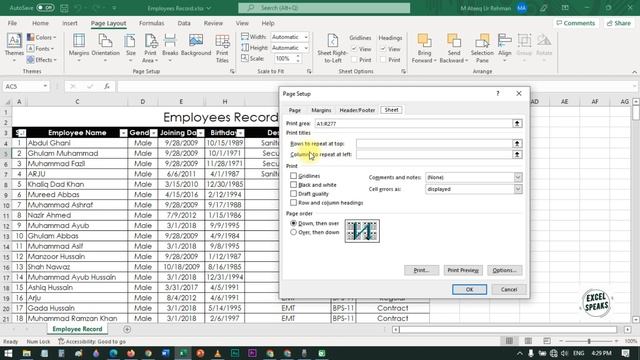The image size is (640, 360).
Task: Open the Orientation options icon
Action: [105, 41]
